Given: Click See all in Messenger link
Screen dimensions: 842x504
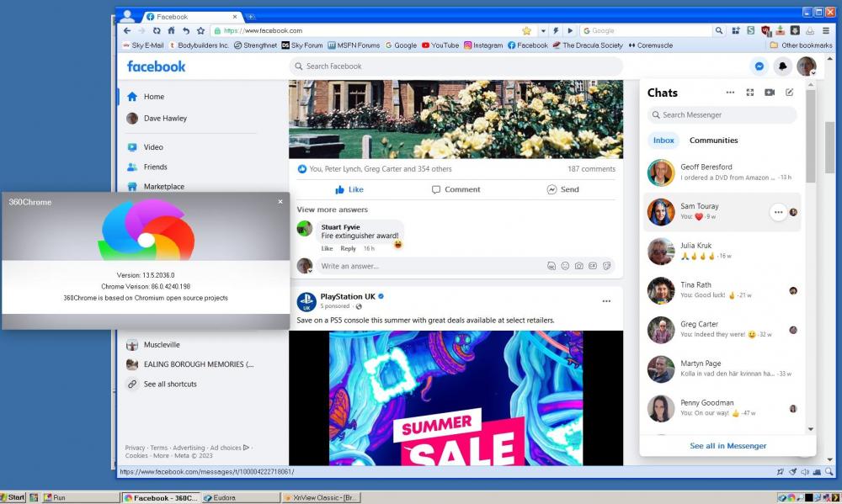Looking at the screenshot, I should point(727,446).
